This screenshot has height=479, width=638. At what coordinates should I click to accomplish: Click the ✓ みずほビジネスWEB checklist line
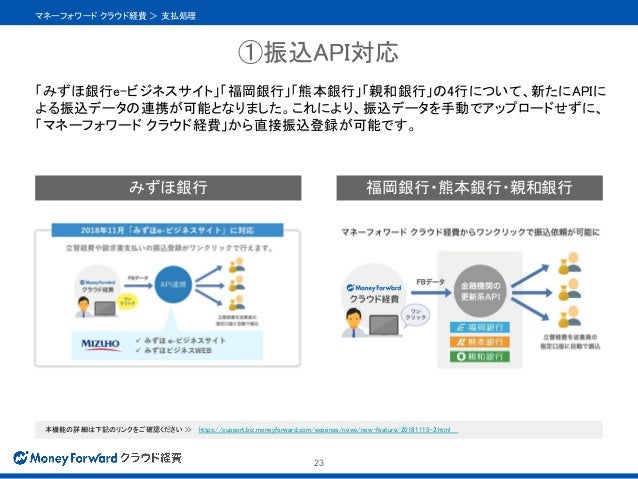174,350
